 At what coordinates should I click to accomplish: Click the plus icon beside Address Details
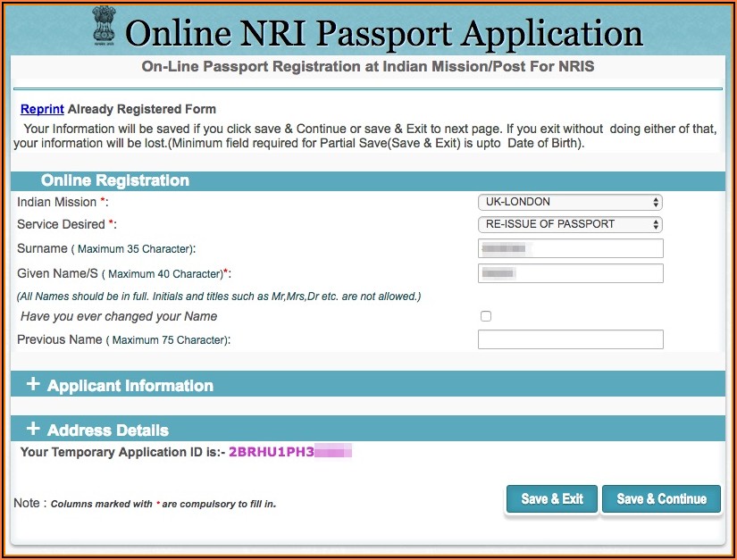(33, 430)
